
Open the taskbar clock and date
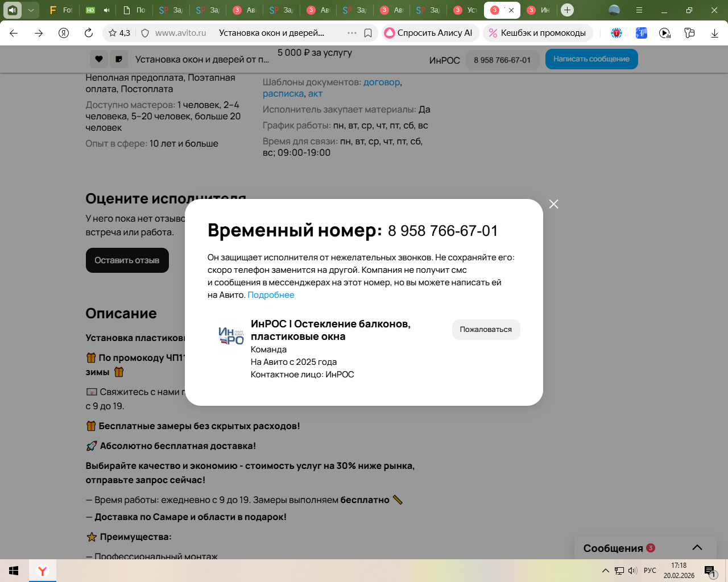point(679,571)
